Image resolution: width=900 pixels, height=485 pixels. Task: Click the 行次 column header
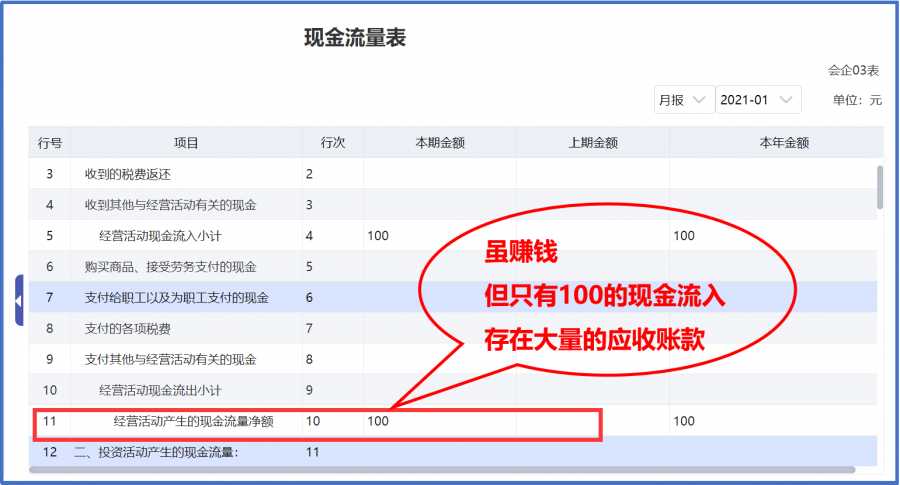333,143
